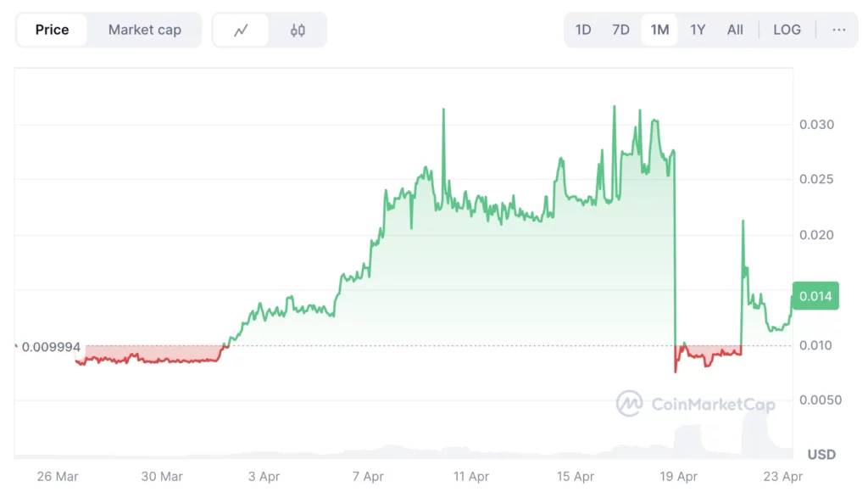868x498 pixels.
Task: Select the Market cap tab
Action: point(144,30)
